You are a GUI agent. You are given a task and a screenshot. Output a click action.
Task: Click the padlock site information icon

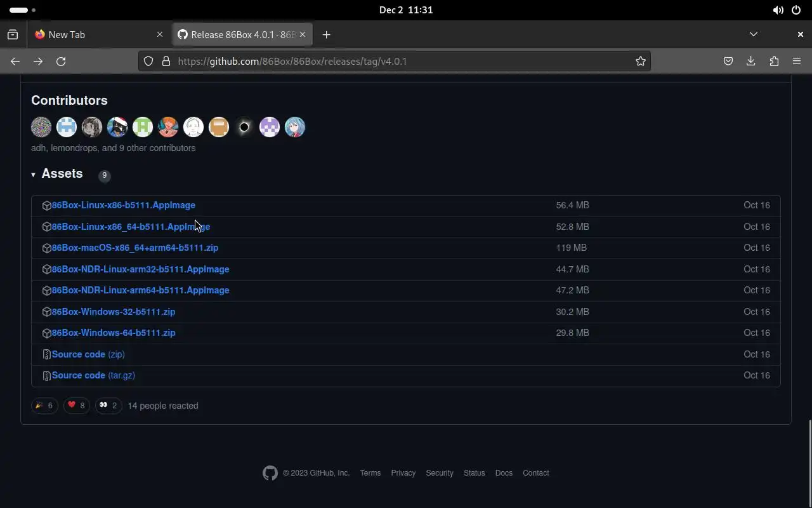166,61
